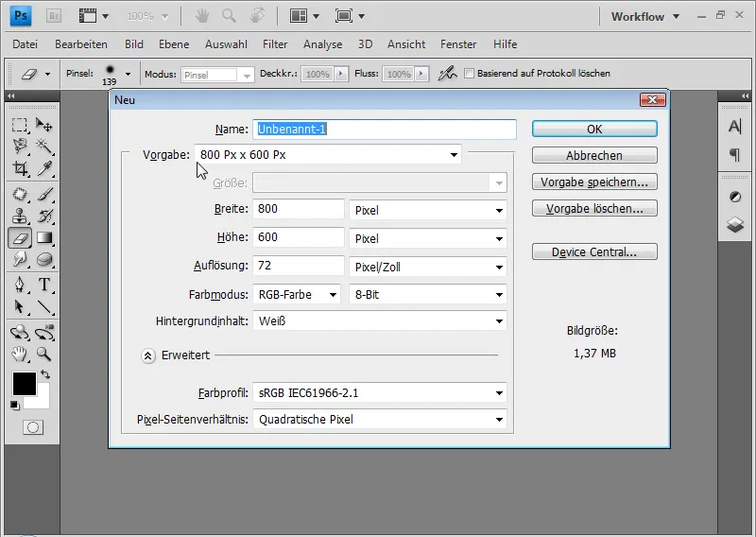The height and width of the screenshot is (537, 756).
Task: Open the Layers panel icon
Action: pyautogui.click(x=735, y=224)
